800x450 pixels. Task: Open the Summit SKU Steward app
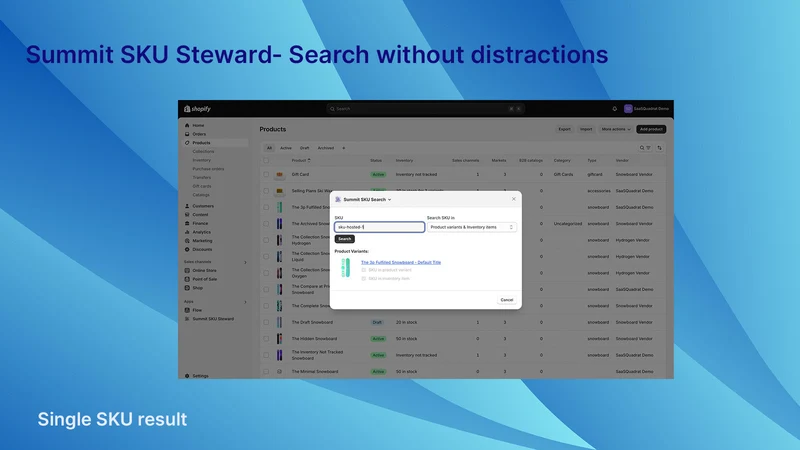[213, 318]
